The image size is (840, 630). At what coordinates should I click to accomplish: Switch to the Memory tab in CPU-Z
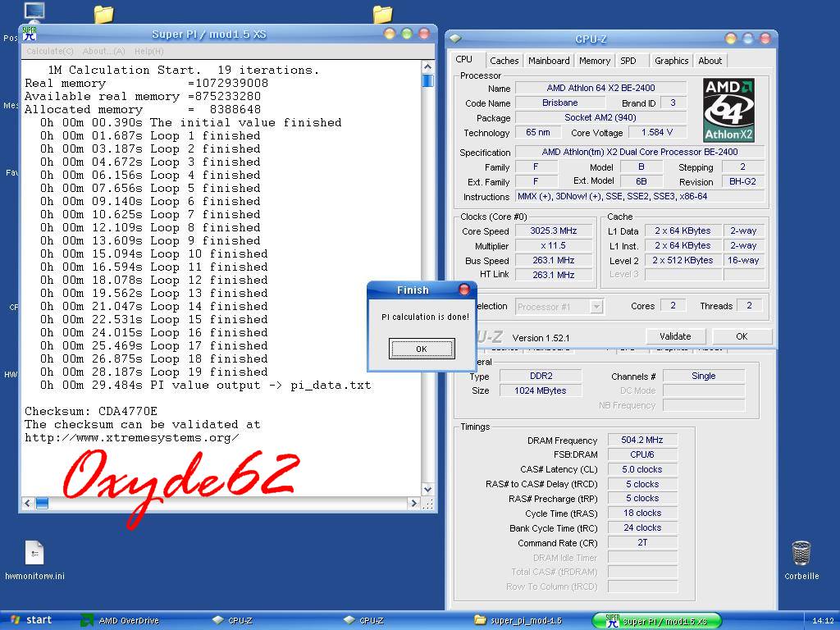[x=595, y=61]
